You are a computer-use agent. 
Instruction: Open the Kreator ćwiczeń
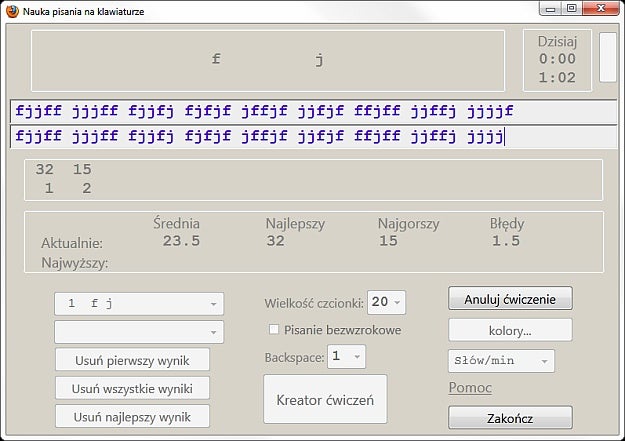(325, 400)
